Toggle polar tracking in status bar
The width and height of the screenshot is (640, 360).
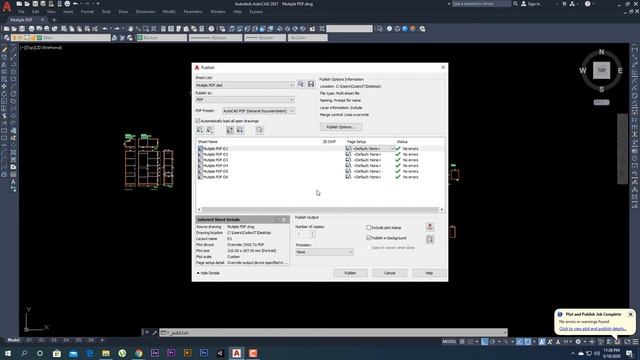(x=492, y=342)
